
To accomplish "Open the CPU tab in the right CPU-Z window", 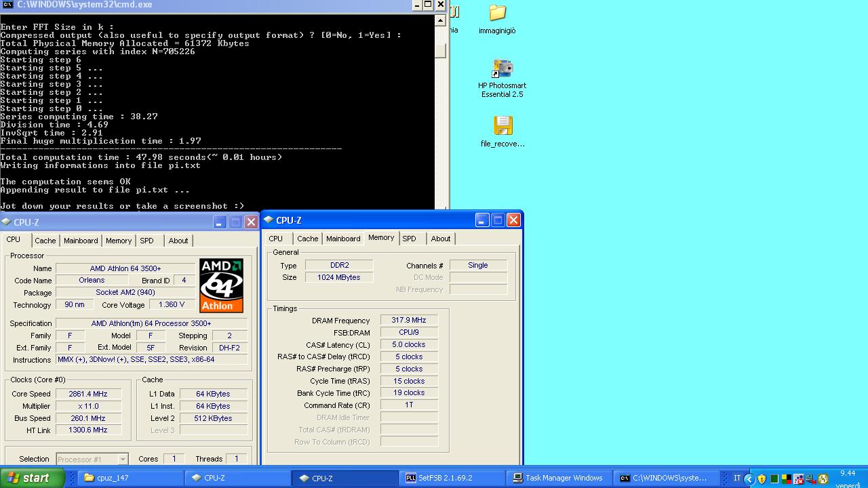I will pyautogui.click(x=276, y=239).
